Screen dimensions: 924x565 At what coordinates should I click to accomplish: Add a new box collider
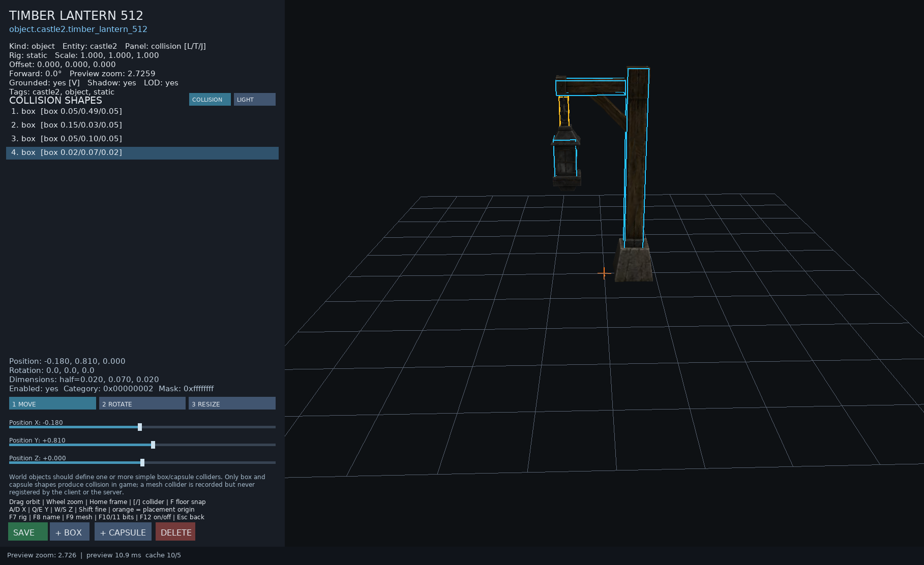[70, 532]
